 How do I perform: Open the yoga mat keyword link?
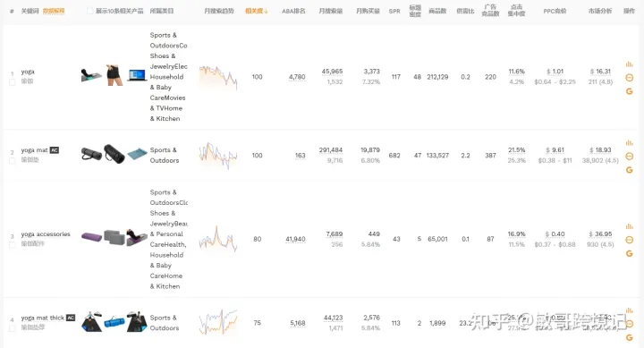coord(35,150)
